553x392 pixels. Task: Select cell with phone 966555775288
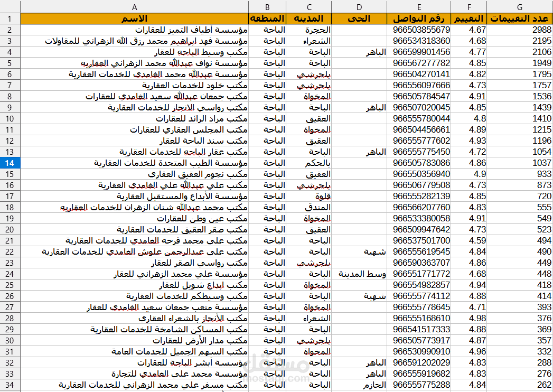[x=419, y=385]
